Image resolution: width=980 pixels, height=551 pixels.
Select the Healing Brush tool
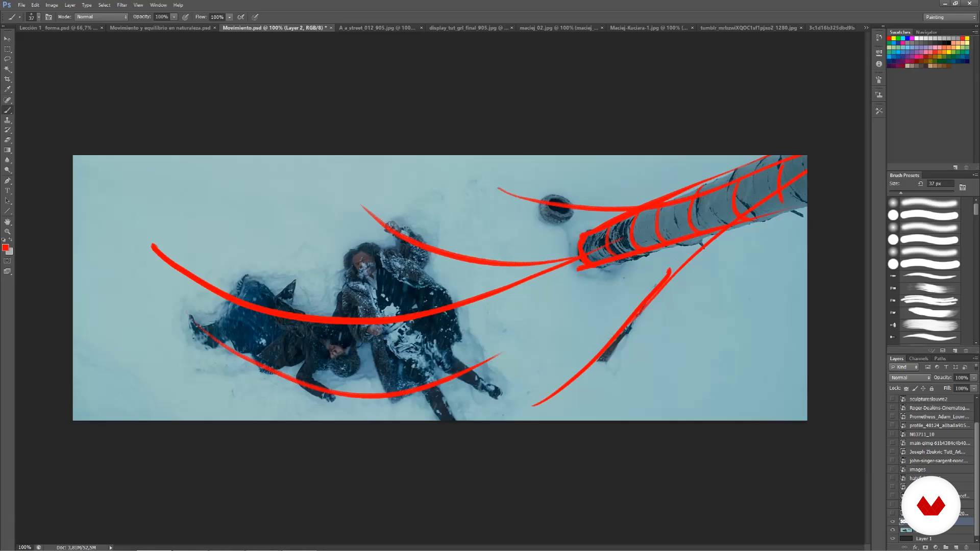pyautogui.click(x=7, y=100)
